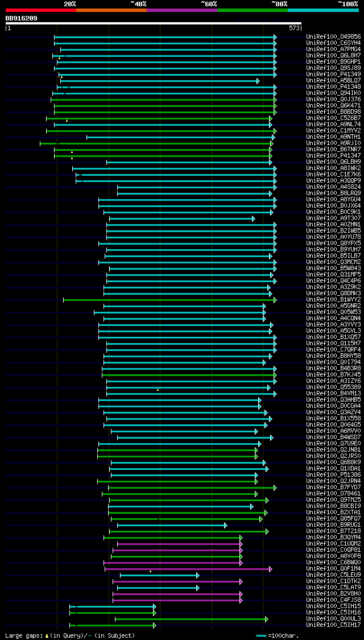
Task: Select the UniRef100_C1MYV2 label
Action: click(333, 131)
